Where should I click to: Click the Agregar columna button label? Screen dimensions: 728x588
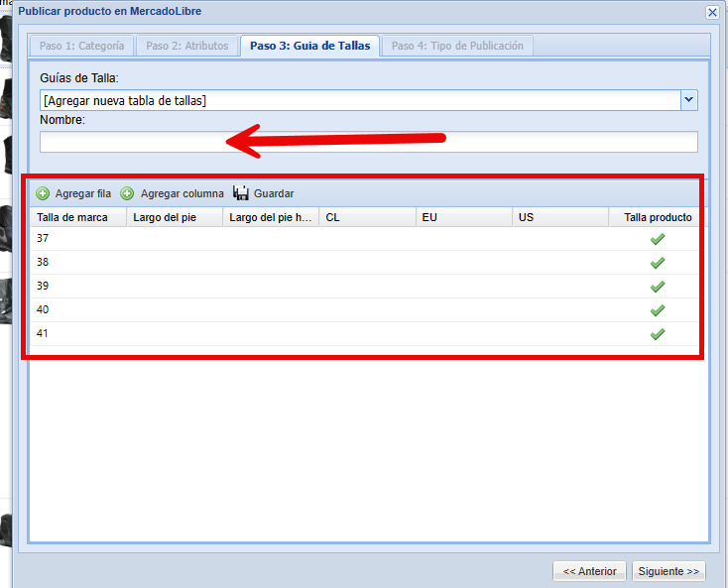(182, 193)
